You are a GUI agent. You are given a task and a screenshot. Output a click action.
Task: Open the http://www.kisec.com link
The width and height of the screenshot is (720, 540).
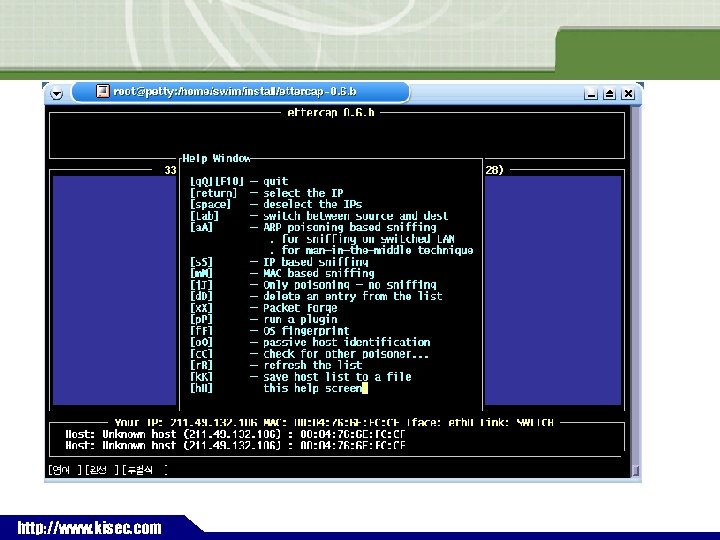[90, 528]
